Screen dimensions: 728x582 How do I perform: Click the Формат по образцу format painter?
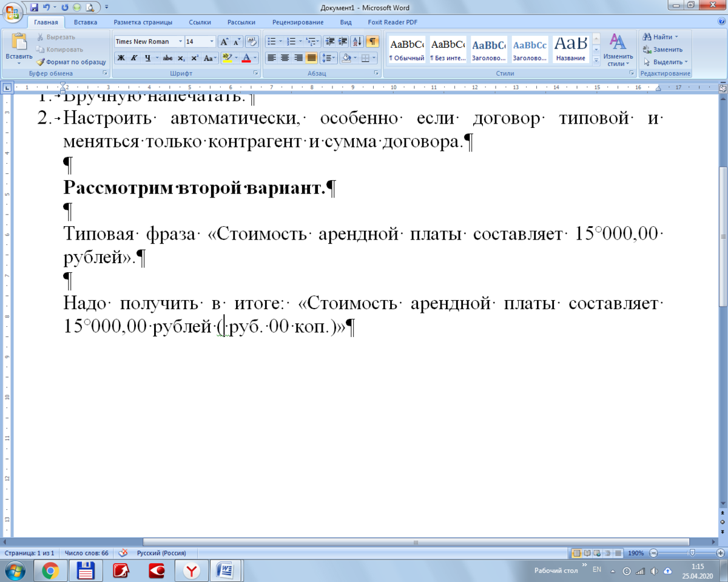tap(71, 62)
